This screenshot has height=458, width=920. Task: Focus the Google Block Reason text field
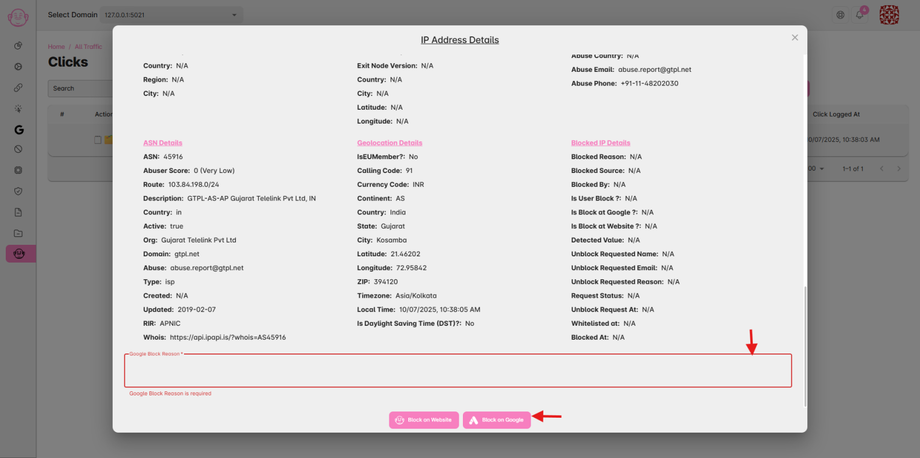(x=458, y=371)
